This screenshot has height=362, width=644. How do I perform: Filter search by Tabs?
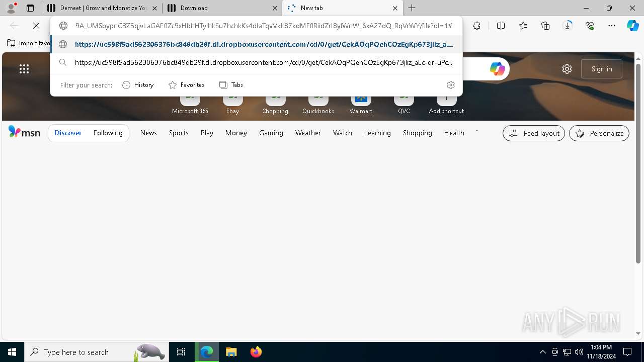(231, 85)
